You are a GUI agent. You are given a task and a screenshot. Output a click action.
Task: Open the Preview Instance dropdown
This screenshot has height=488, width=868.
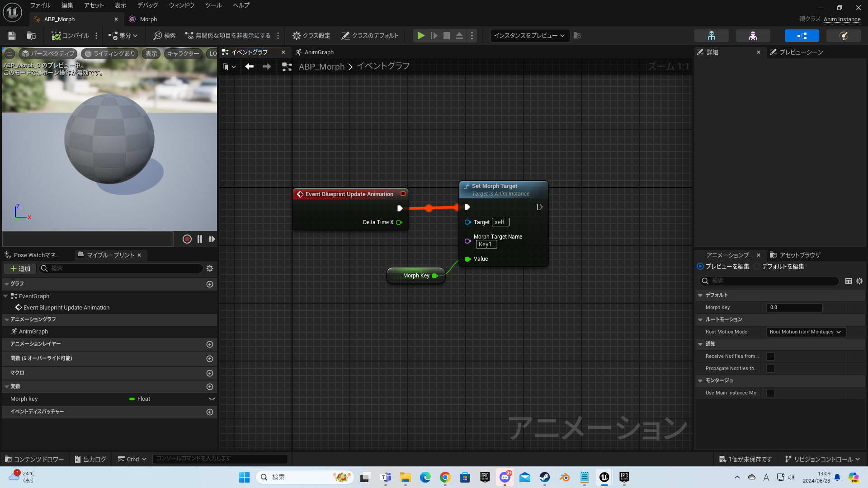(x=529, y=36)
